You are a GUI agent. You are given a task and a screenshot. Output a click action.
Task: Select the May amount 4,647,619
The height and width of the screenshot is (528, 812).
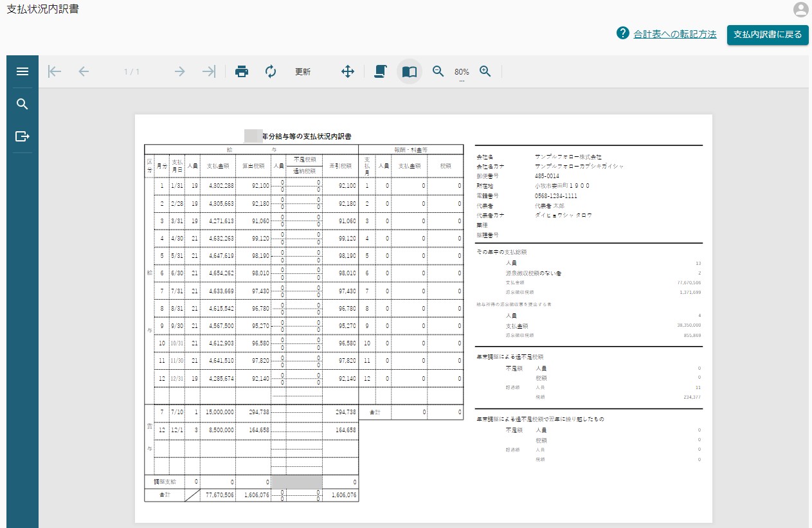[x=221, y=256]
